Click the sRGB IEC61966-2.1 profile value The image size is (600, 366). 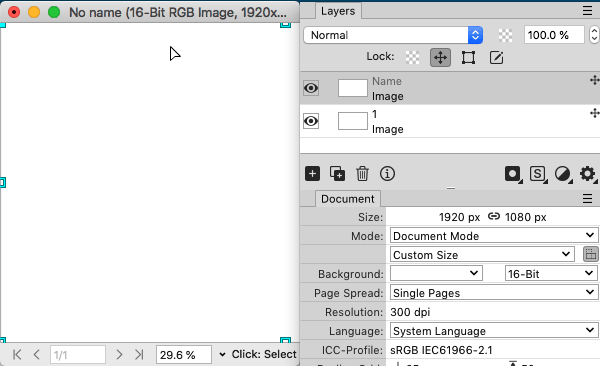[x=441, y=350]
